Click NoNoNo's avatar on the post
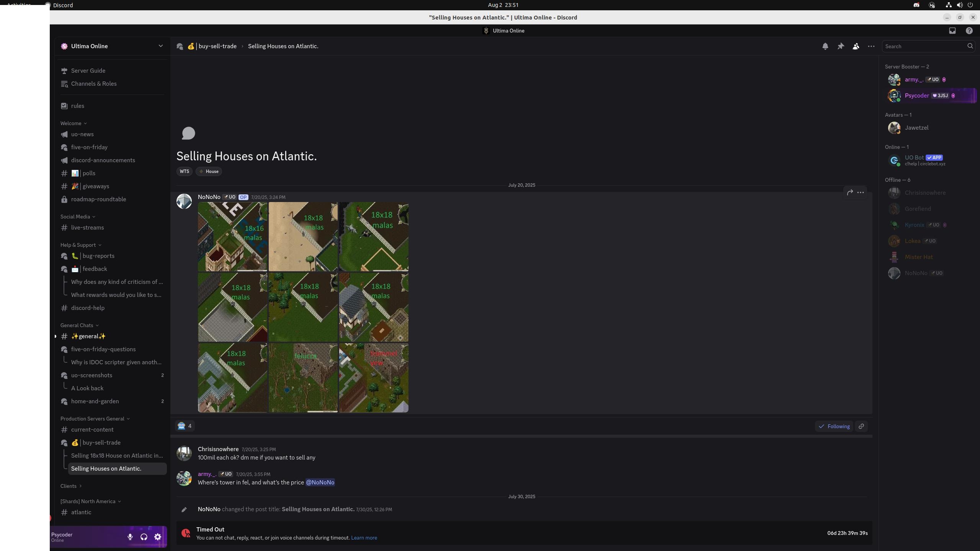Image resolution: width=980 pixels, height=551 pixels. coord(184,201)
